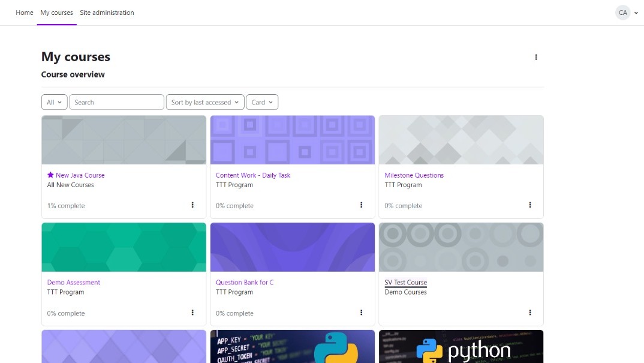Open the Site administration tab

(107, 13)
